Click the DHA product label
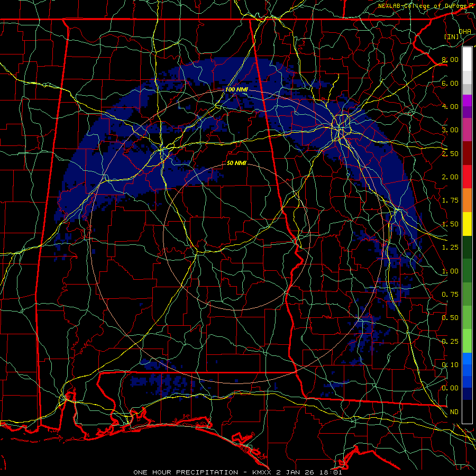This screenshot has height=476, width=476. tap(465, 31)
